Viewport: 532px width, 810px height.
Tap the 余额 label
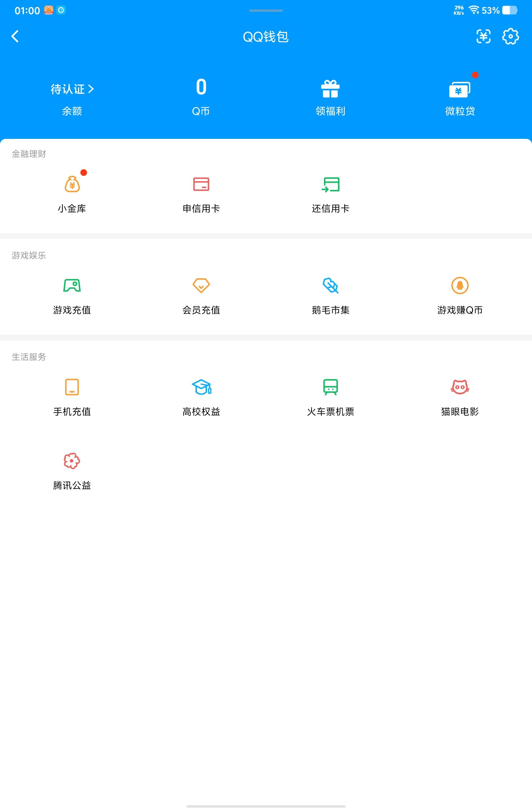point(72,111)
